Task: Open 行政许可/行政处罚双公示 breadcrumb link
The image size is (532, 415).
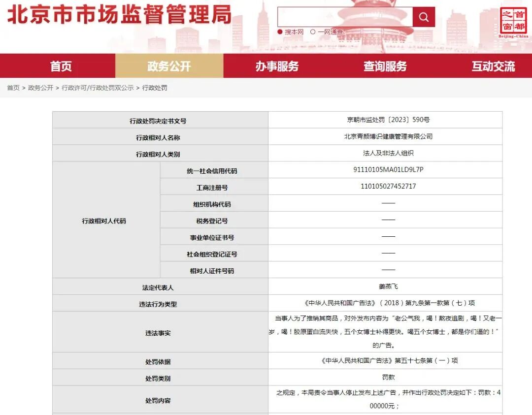Action: 98,88
